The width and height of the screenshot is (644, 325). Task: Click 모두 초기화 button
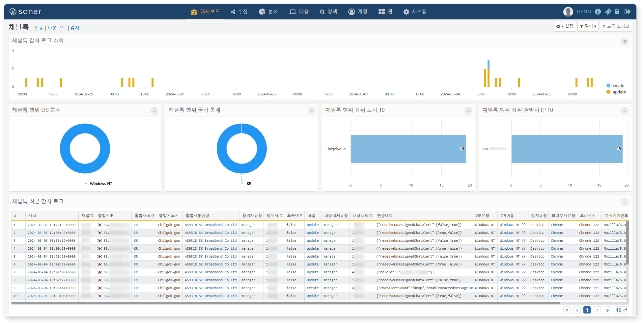pos(616,26)
